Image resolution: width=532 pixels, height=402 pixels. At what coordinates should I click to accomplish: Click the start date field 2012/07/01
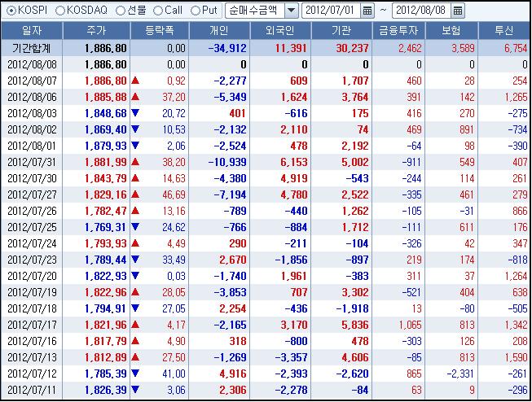tap(331, 11)
